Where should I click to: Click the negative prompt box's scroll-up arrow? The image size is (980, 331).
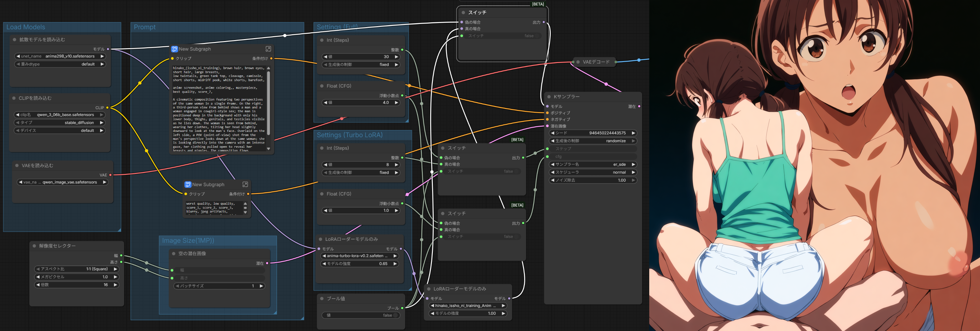245,204
